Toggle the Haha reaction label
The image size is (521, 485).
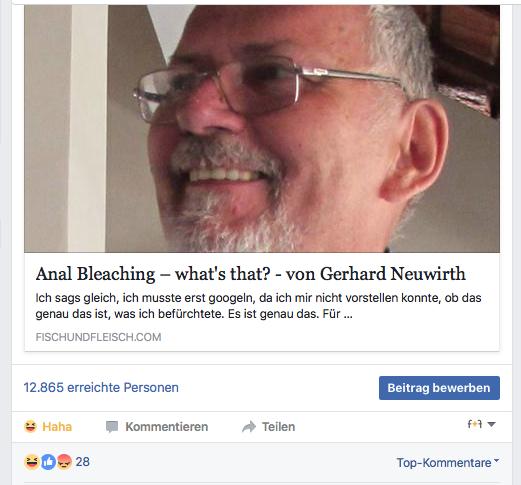tap(57, 427)
